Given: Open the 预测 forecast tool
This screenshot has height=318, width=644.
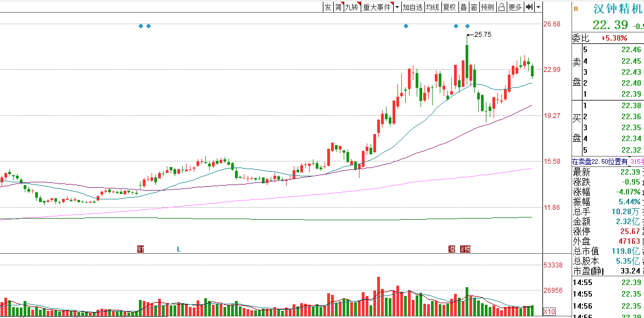Looking at the screenshot, I should point(488,7).
